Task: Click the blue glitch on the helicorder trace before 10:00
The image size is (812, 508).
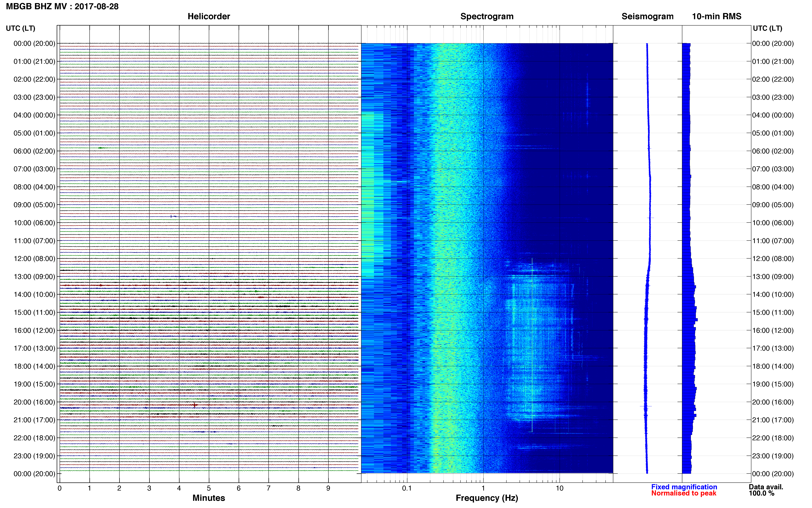Action: tap(173, 216)
